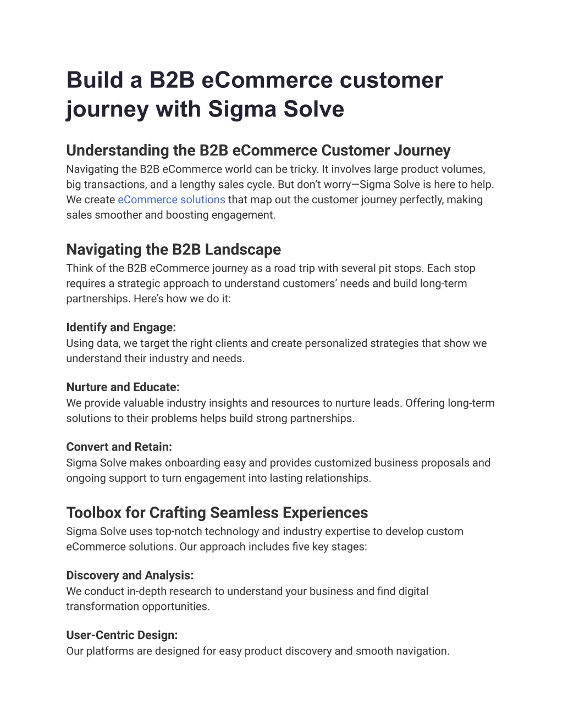Click the sentence 'Our platforms are designed for easy product discovery'
Image resolution: width=563 pixels, height=728 pixels.
click(258, 651)
